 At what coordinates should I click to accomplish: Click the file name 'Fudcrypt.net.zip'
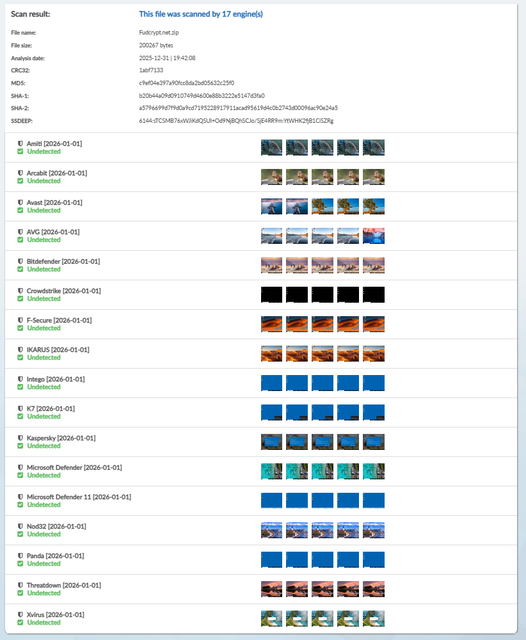point(159,32)
